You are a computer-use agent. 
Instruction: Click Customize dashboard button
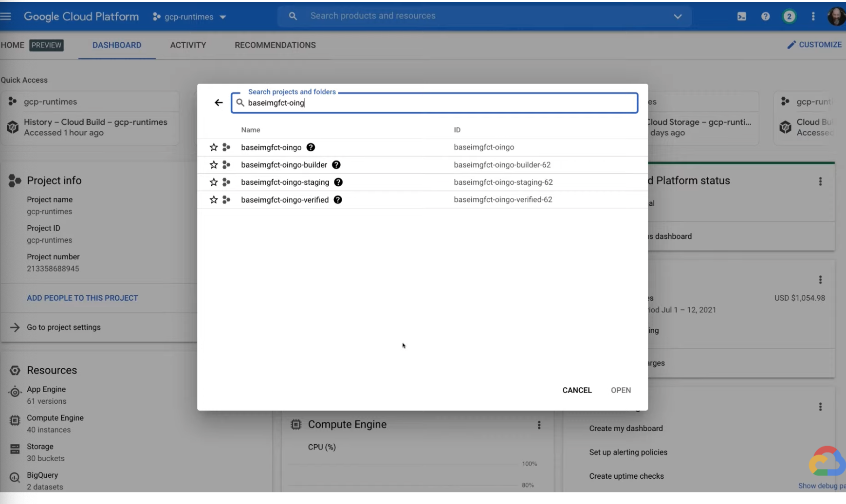click(814, 45)
